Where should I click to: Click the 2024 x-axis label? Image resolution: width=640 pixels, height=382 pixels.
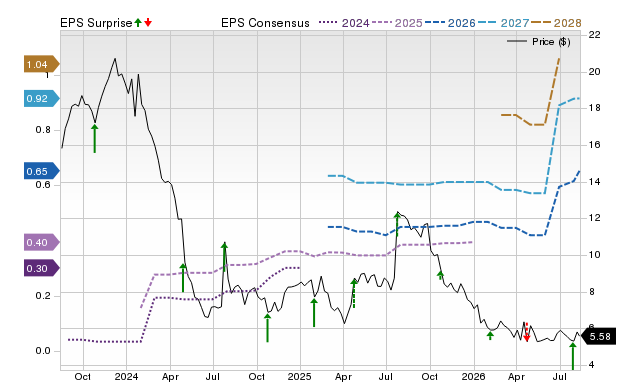[126, 376]
